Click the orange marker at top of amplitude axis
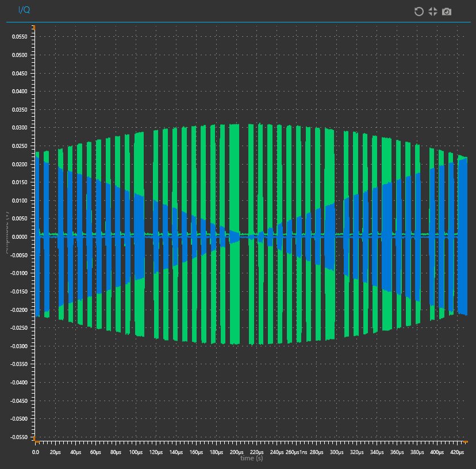Image resolution: width=476 pixels, height=469 pixels. coord(34,28)
